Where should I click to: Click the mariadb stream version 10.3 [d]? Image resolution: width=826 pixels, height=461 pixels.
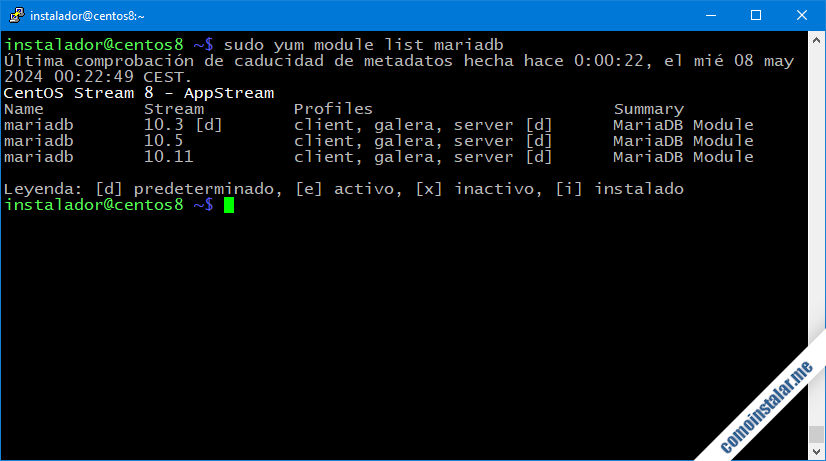[184, 125]
